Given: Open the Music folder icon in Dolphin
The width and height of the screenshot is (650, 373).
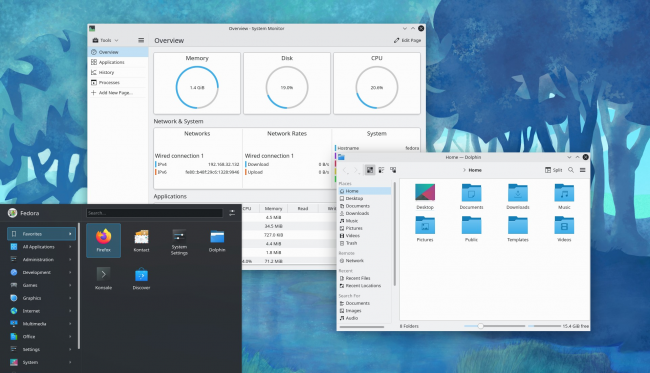Looking at the screenshot, I should coord(564,196).
